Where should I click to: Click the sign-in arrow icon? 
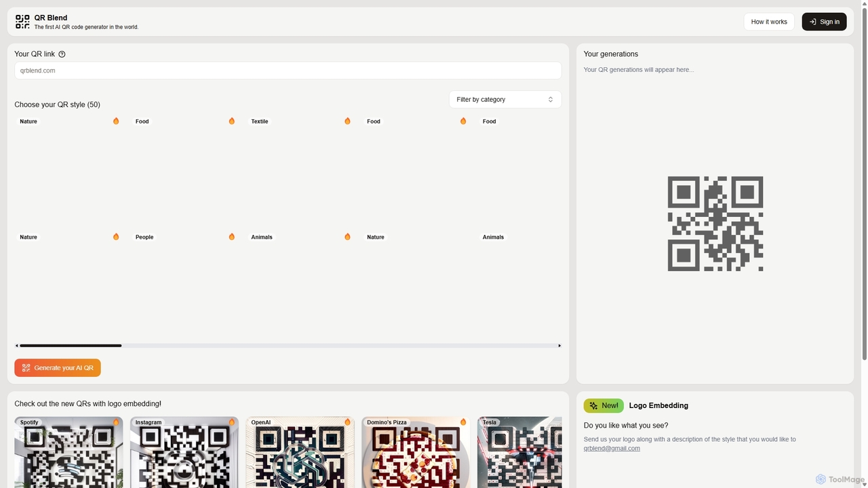pyautogui.click(x=812, y=22)
